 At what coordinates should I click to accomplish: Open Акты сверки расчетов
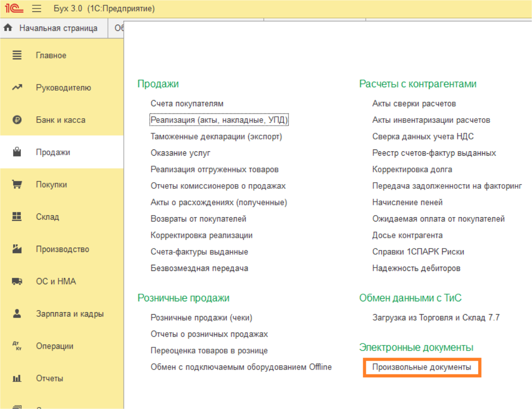414,103
